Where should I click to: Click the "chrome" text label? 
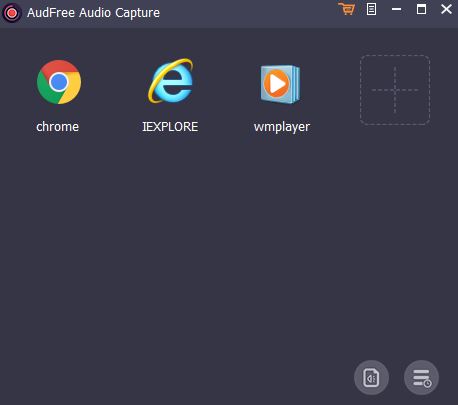click(x=57, y=127)
